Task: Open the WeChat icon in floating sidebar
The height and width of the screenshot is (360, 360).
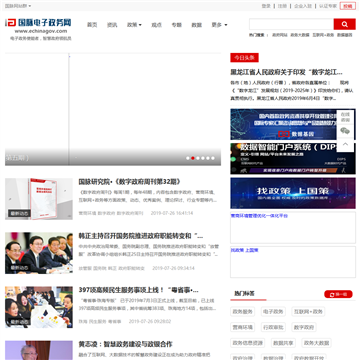Action: [x=345, y=131]
